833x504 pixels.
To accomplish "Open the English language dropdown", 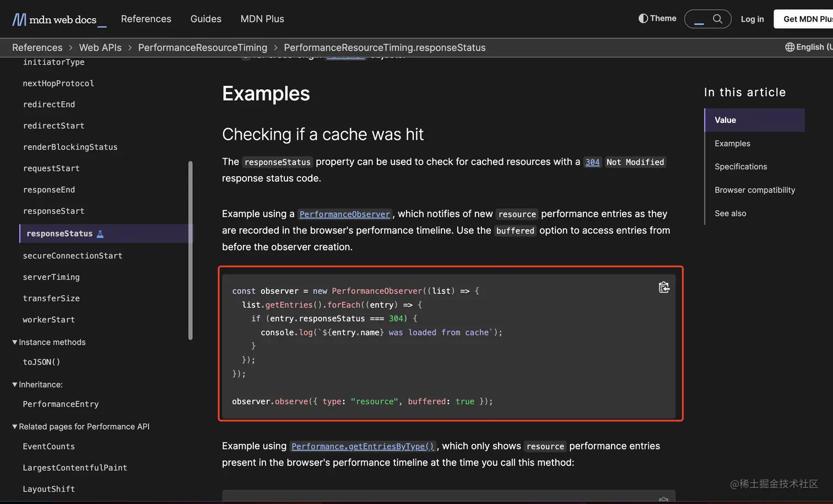I will point(809,47).
